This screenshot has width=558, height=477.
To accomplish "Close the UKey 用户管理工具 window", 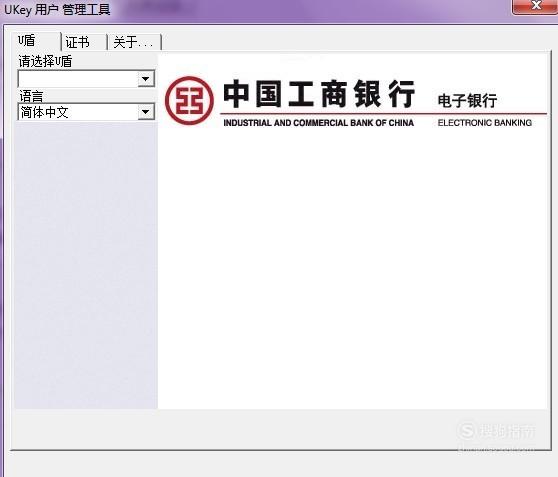I will tap(535, 6).
